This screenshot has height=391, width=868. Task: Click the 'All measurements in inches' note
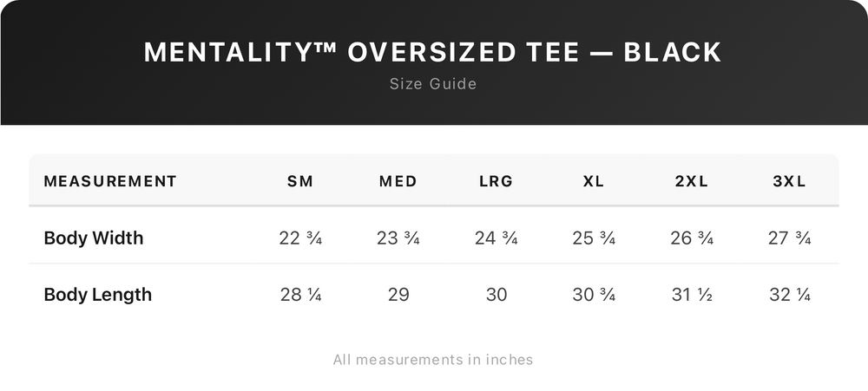click(x=433, y=359)
